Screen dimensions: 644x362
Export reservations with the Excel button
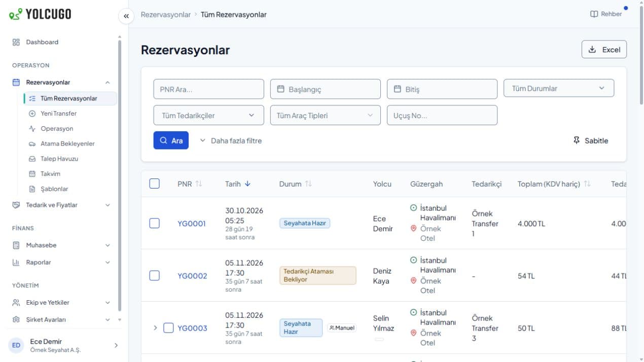click(604, 50)
